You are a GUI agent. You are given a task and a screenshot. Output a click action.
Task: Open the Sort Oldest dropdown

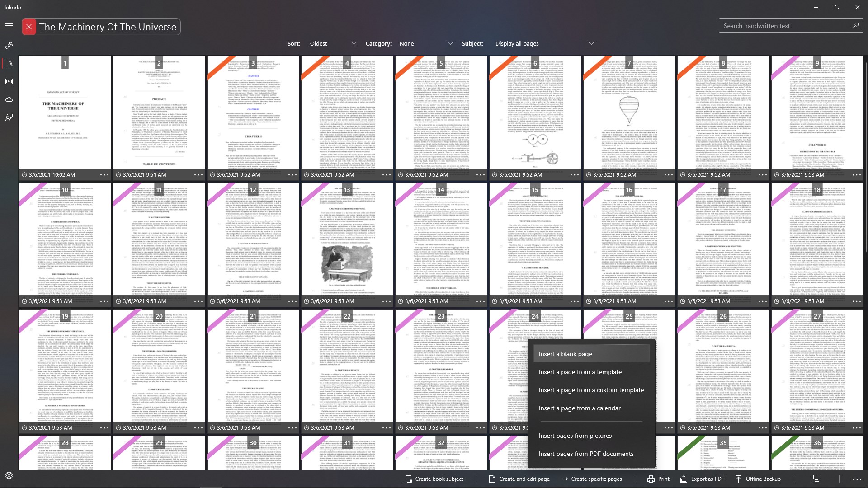pyautogui.click(x=333, y=43)
